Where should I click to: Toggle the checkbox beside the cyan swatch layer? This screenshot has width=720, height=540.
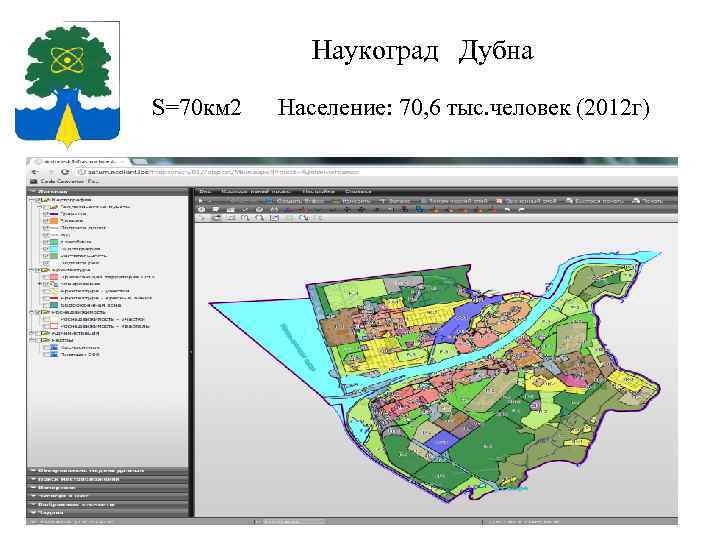coord(45,249)
